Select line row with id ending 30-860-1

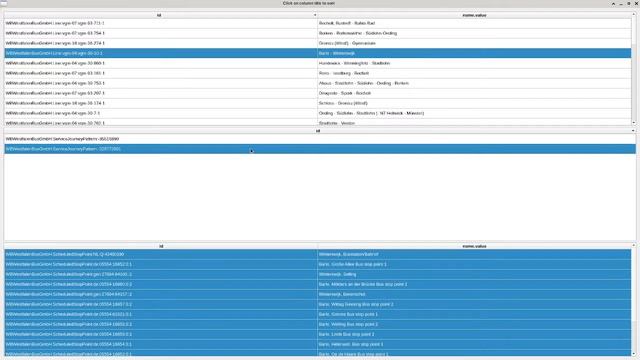click(318, 63)
